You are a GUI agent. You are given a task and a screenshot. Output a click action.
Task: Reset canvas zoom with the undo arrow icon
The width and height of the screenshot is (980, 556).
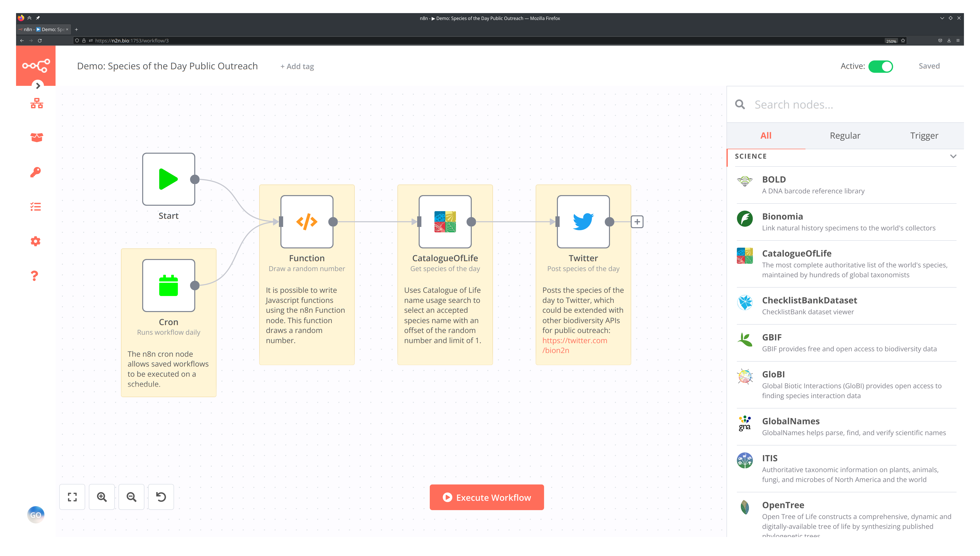(161, 497)
